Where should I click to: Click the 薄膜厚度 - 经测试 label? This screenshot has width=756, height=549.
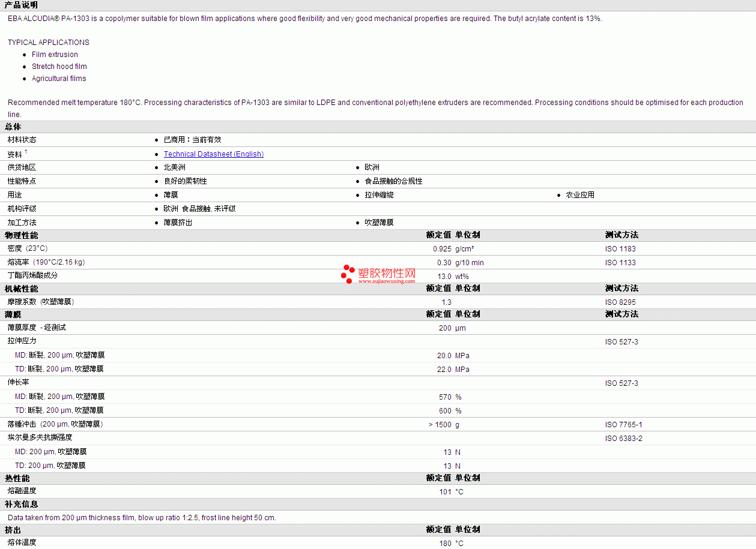click(37, 328)
